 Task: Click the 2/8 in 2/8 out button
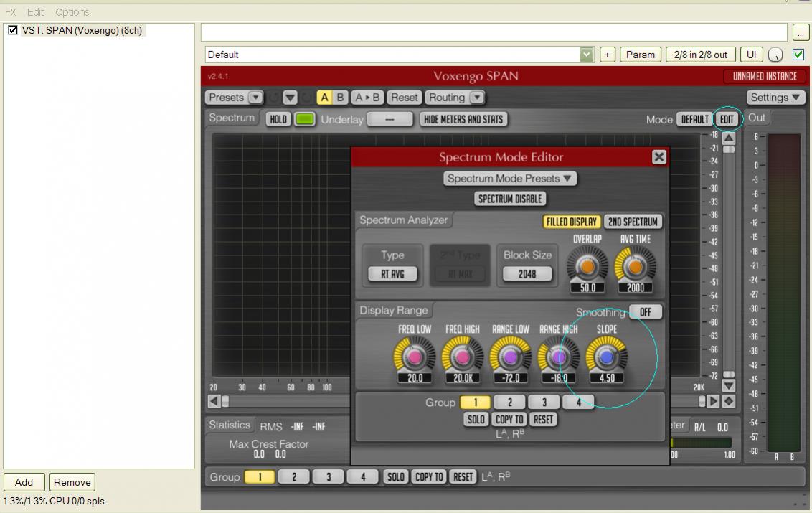pos(701,55)
